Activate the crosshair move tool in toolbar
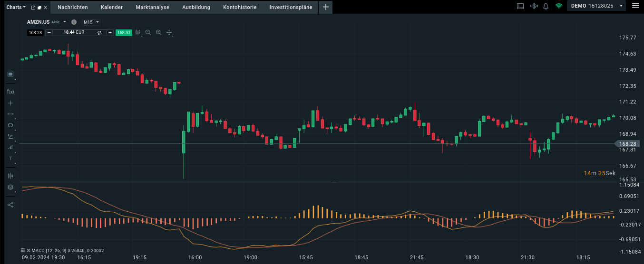The image size is (644, 264). (x=169, y=32)
